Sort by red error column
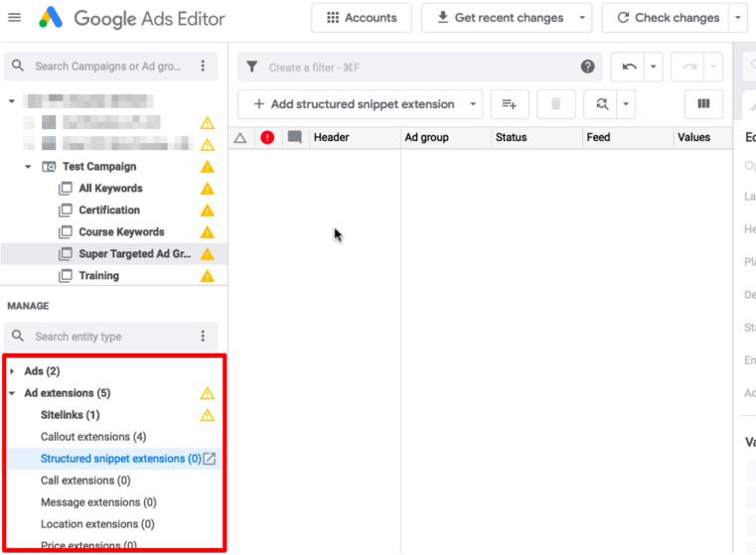Viewport: 756px width, 555px height. [267, 138]
